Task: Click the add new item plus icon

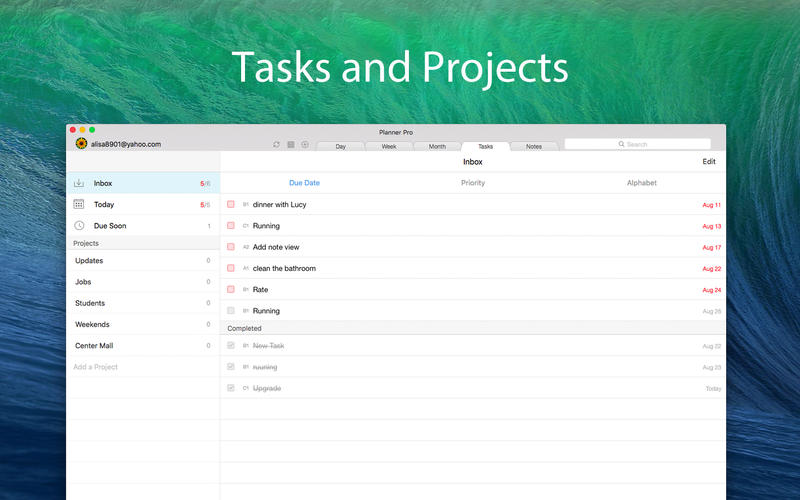Action: pos(305,145)
